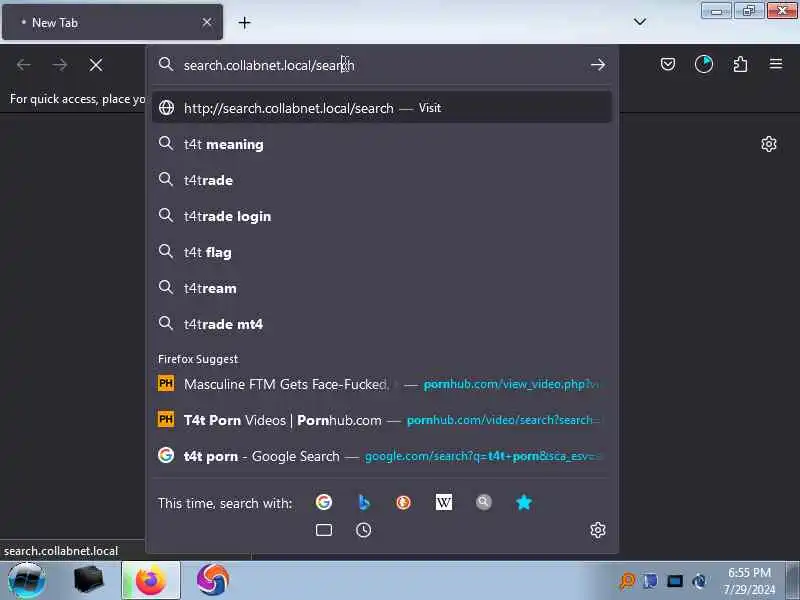Choose the 't4trade' search suggestion
Viewport: 800px width, 600px height.
(x=382, y=180)
